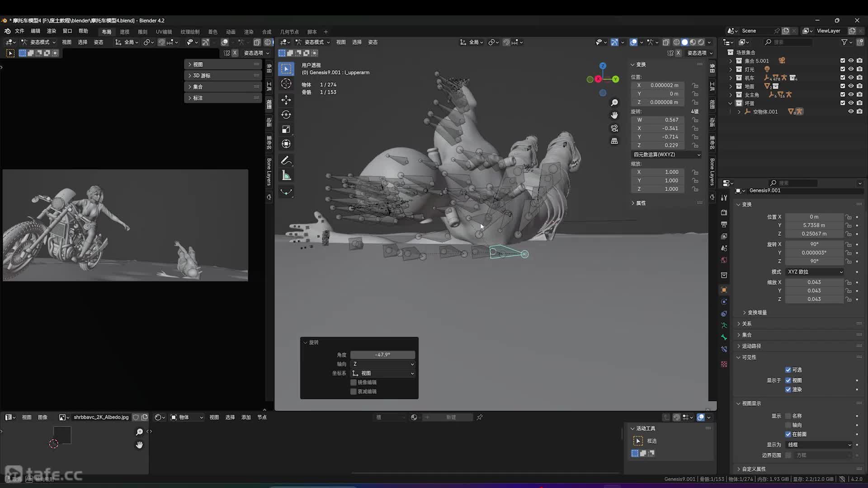The height and width of the screenshot is (488, 868).
Task: Open the 图像 menu in image editor
Action: [42, 417]
